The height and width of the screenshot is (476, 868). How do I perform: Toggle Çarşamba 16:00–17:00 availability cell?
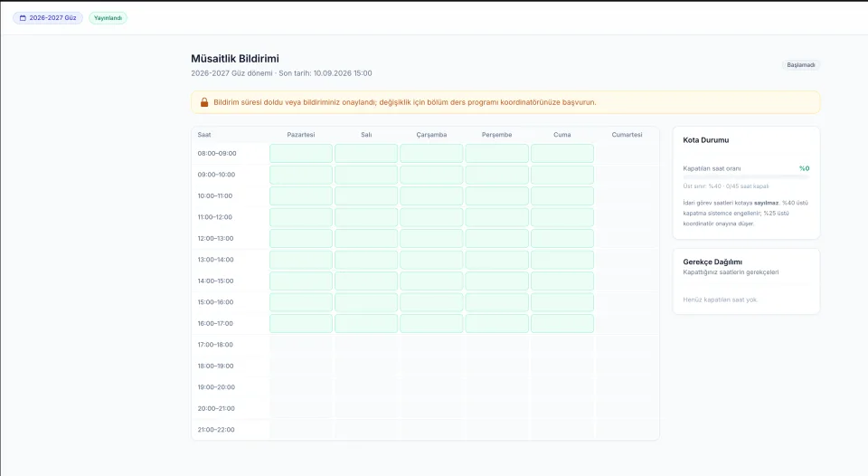pyautogui.click(x=431, y=324)
